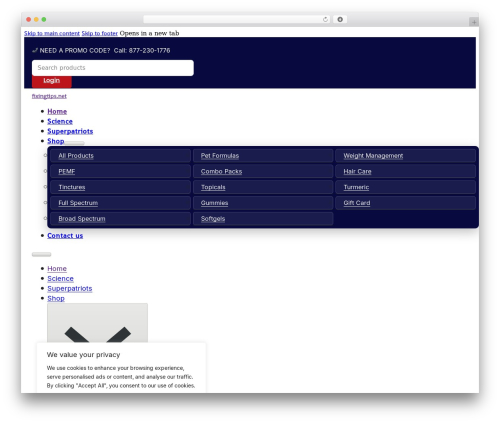The height and width of the screenshot is (423, 500).
Task: Open Softgels category
Action: tap(213, 219)
